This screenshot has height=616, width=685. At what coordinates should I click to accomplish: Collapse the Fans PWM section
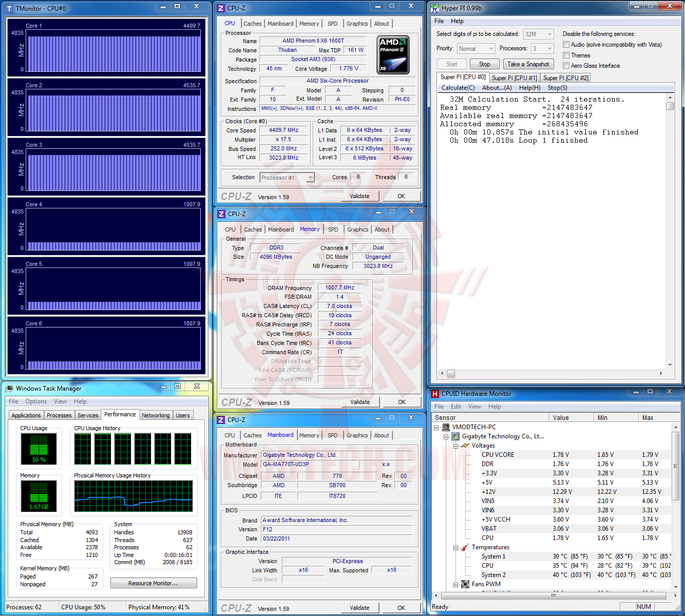455,584
